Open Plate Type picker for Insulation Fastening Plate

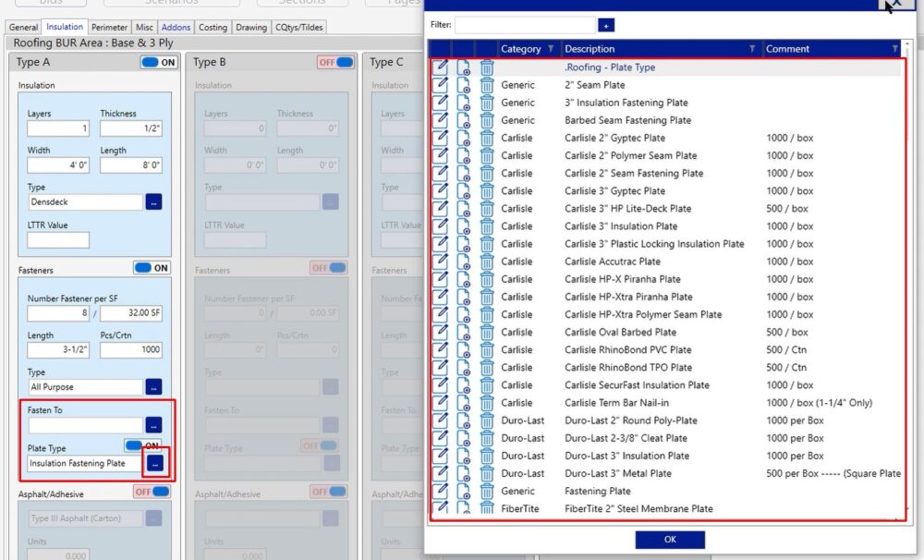(155, 463)
